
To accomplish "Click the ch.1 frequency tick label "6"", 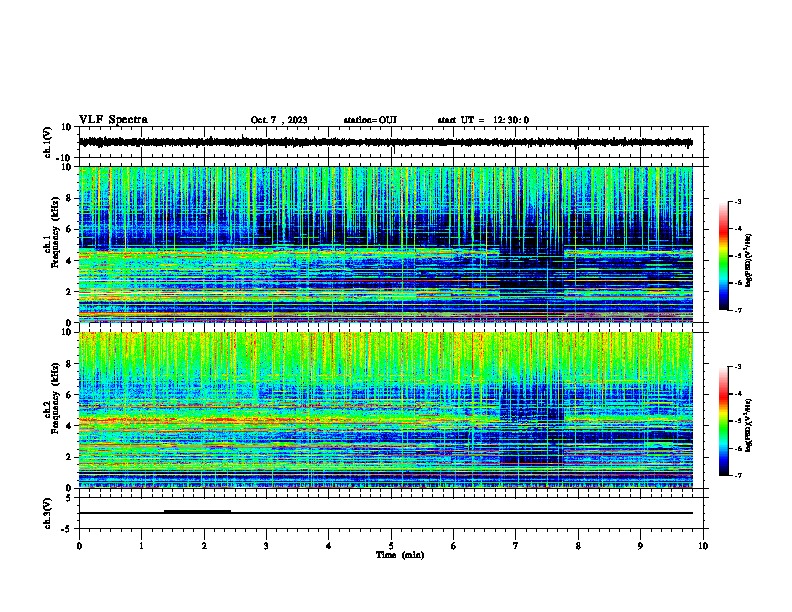I will tap(69, 229).
